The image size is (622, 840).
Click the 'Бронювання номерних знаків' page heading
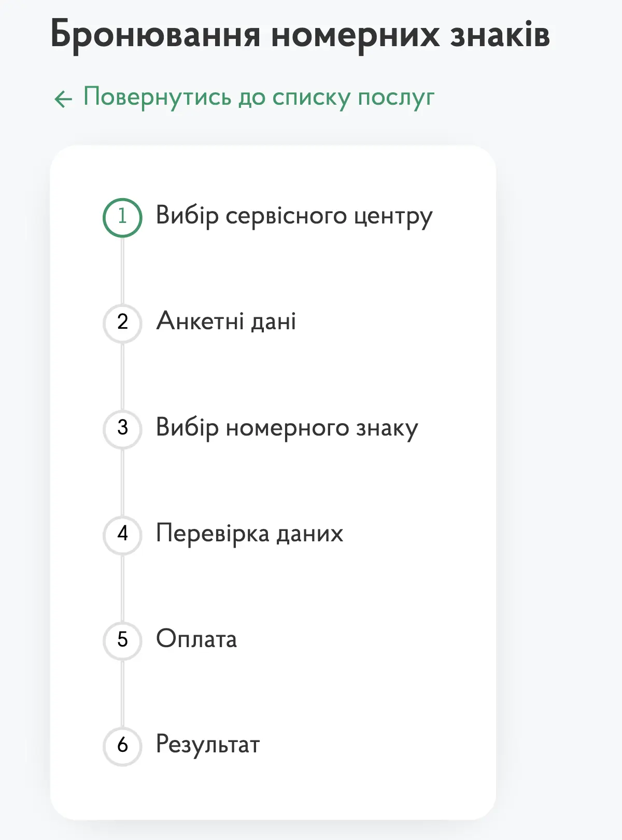click(300, 34)
